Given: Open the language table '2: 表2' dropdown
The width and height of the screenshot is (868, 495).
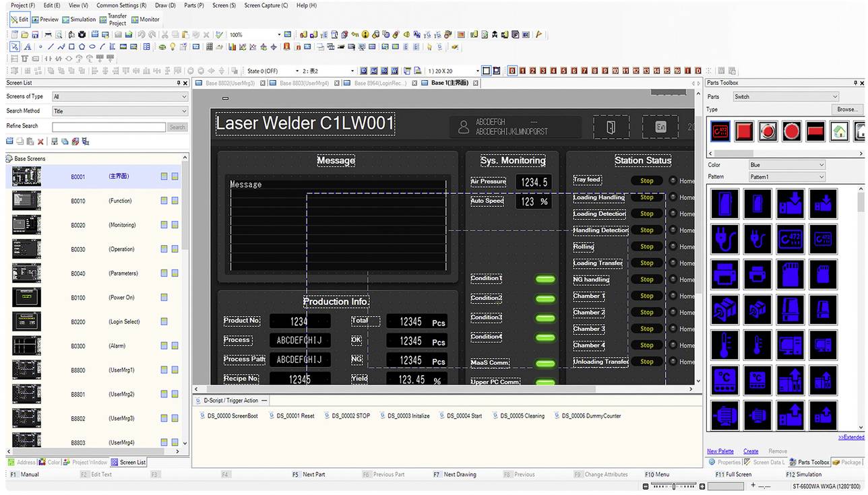Looking at the screenshot, I should pyautogui.click(x=353, y=71).
